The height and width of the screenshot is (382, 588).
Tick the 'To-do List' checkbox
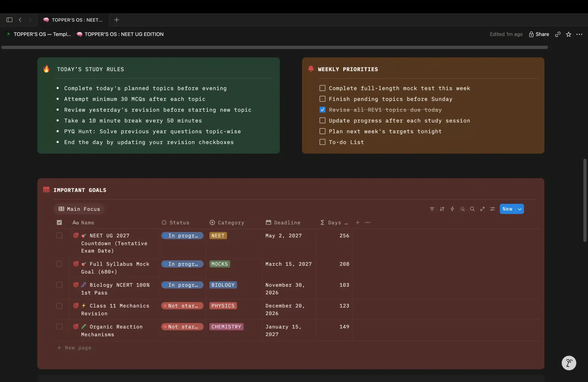pos(322,142)
